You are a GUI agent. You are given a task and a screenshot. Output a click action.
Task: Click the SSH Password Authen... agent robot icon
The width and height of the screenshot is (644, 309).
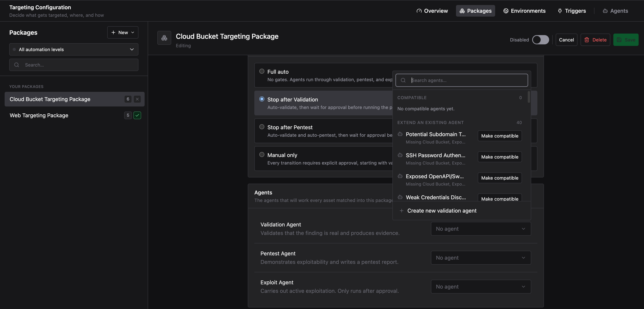pos(400,155)
